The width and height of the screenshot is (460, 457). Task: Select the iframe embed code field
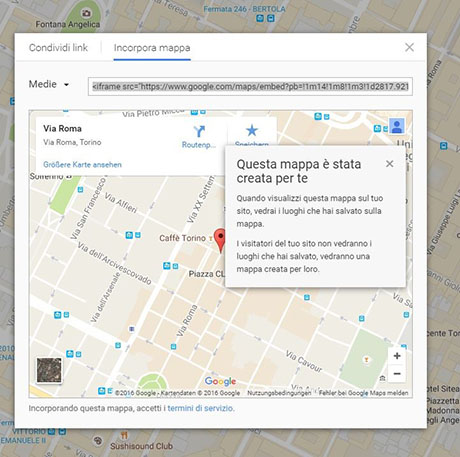pyautogui.click(x=250, y=87)
